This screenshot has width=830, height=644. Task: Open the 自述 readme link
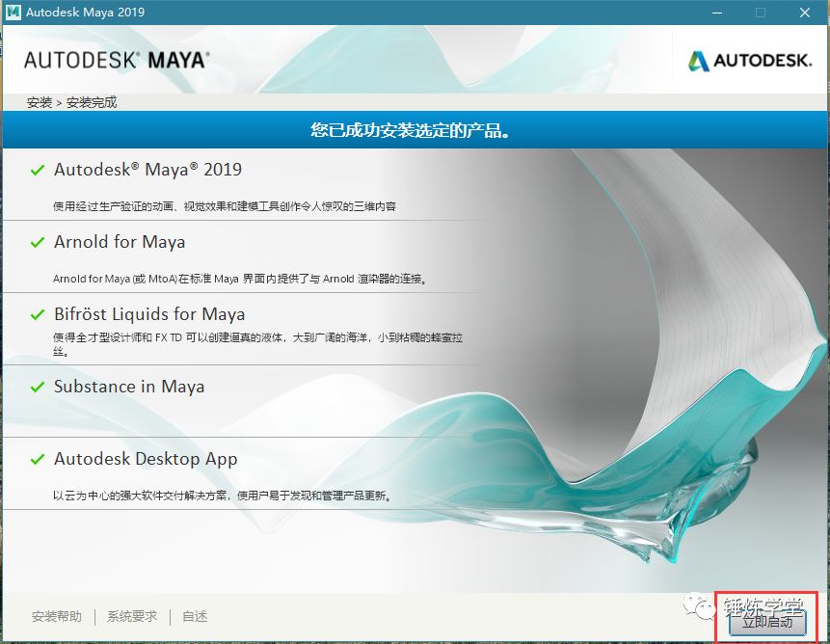click(195, 617)
